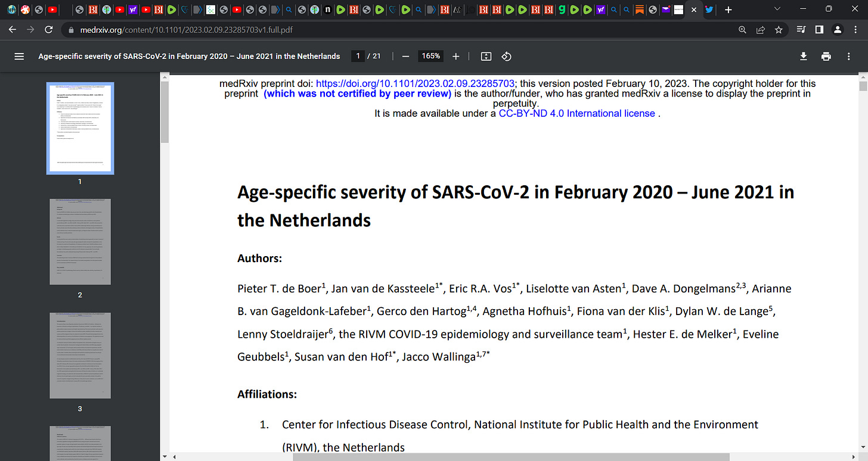Open PDF viewer more actions menu
This screenshot has height=461, width=868.
849,56
